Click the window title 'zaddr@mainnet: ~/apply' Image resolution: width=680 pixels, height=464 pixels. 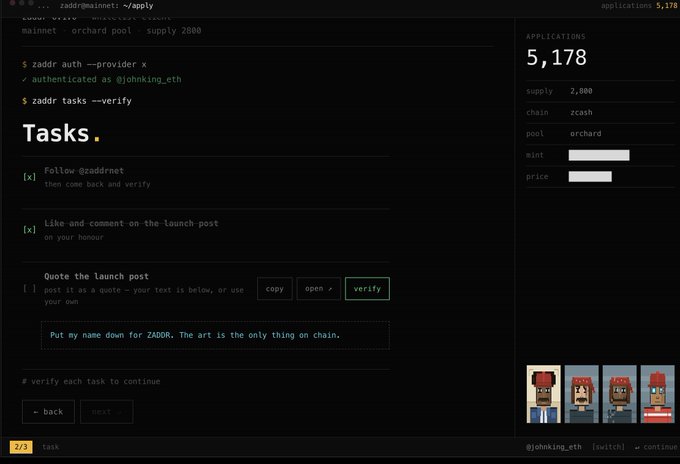coord(106,6)
